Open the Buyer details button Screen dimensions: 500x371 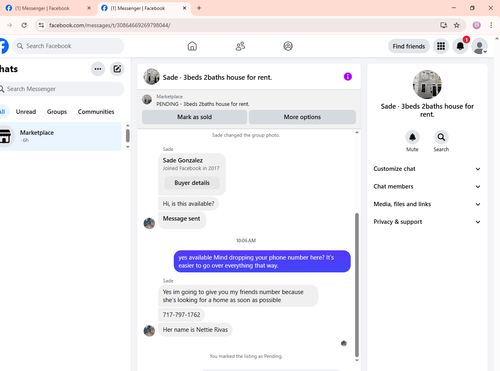[x=192, y=183]
